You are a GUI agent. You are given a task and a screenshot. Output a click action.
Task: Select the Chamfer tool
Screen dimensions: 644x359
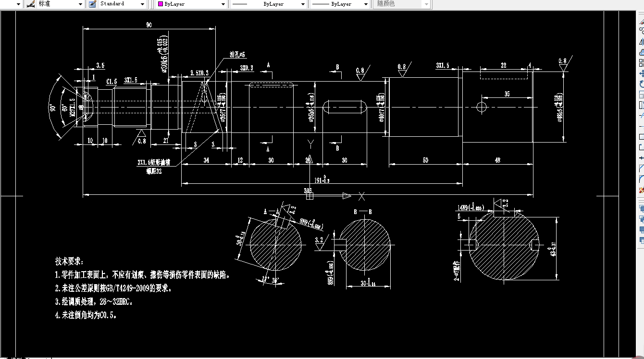pos(641,168)
